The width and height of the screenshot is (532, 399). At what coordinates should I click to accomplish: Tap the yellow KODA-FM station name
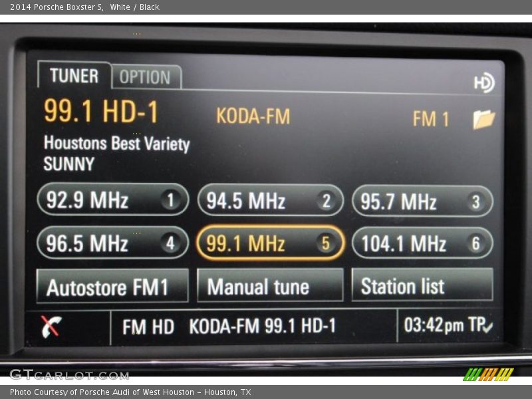click(253, 116)
